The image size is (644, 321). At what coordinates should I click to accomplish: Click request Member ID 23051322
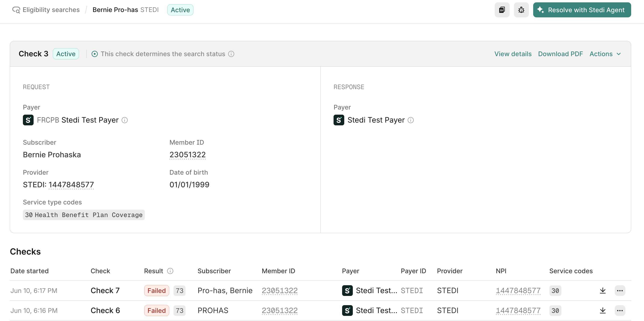click(187, 155)
